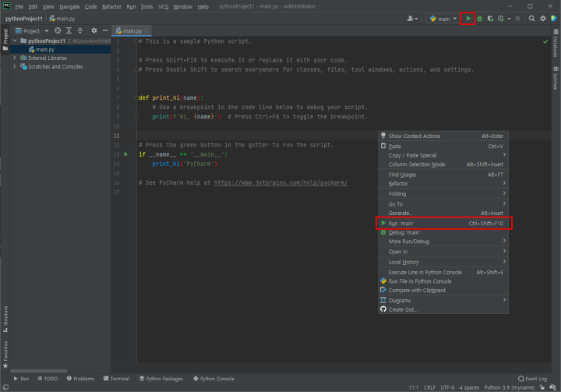Choose Compare with Clipboard entry
This screenshot has width=561, height=392.
(443, 291)
